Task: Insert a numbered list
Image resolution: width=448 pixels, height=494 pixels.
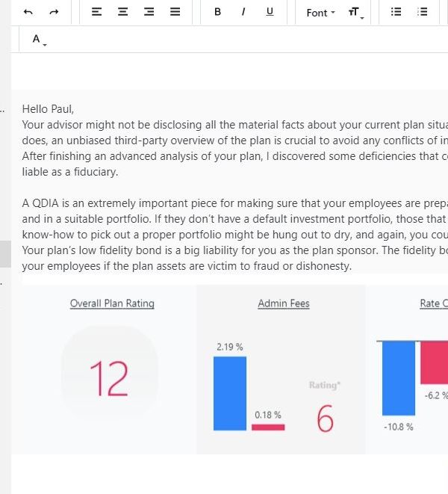Action: click(423, 12)
